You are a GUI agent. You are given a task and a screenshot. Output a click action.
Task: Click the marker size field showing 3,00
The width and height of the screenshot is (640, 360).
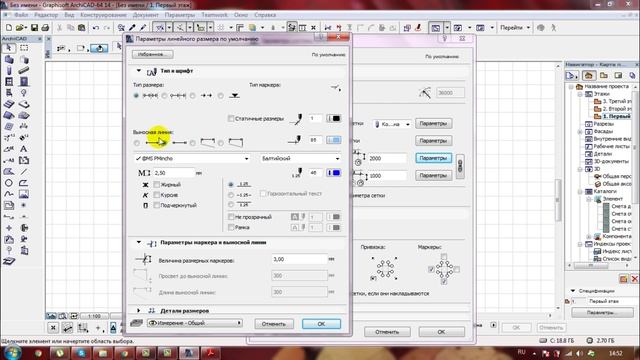pyautogui.click(x=299, y=259)
